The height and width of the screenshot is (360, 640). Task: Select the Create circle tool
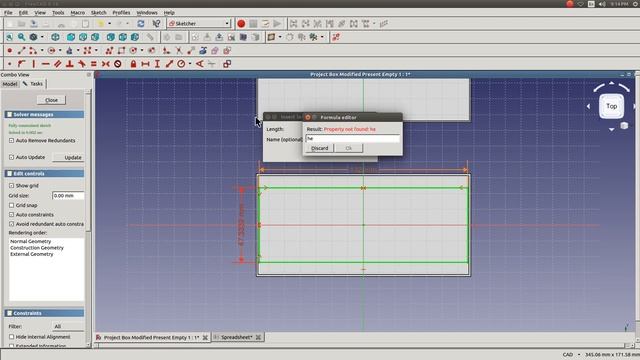click(x=51, y=51)
